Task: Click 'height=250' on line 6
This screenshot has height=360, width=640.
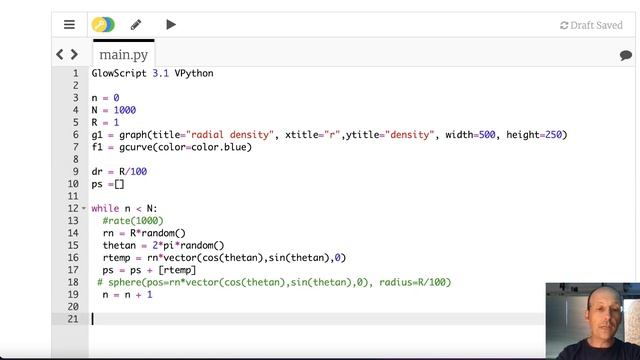Action: (x=534, y=135)
